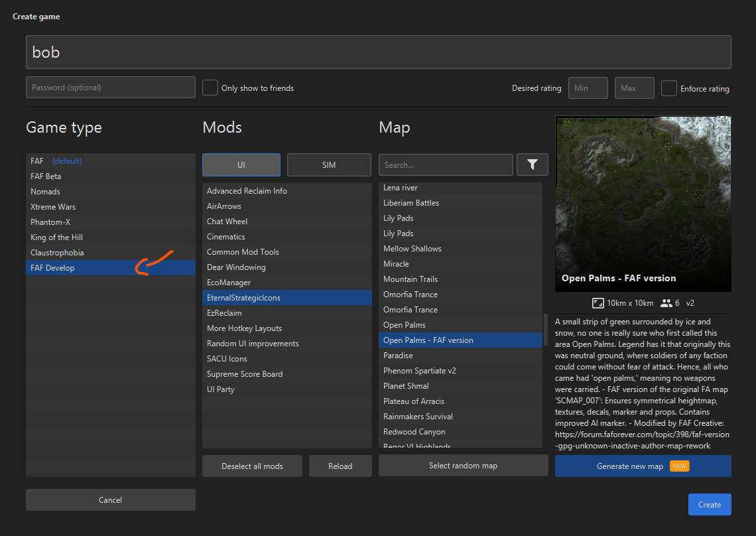The width and height of the screenshot is (756, 536).
Task: Click the game title field containing bob
Action: [379, 52]
